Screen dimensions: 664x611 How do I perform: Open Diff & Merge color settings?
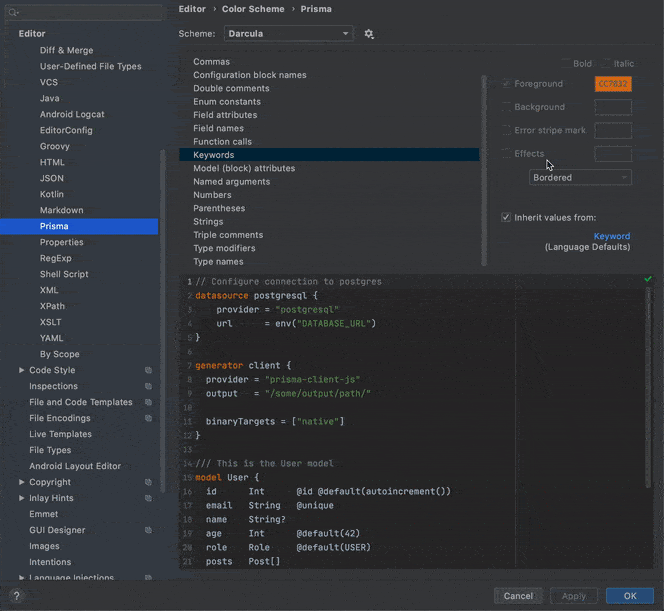[x=79, y=50]
